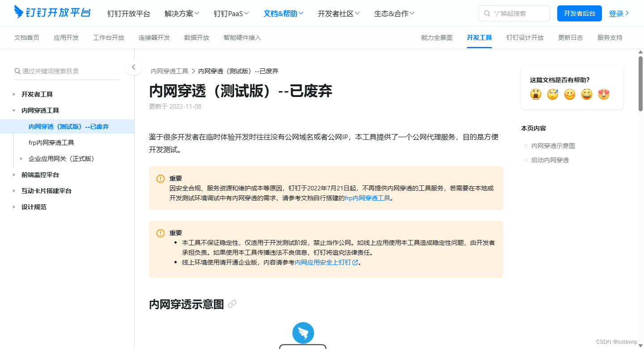Click the 登录 link
The image size is (644, 349).
click(619, 13)
